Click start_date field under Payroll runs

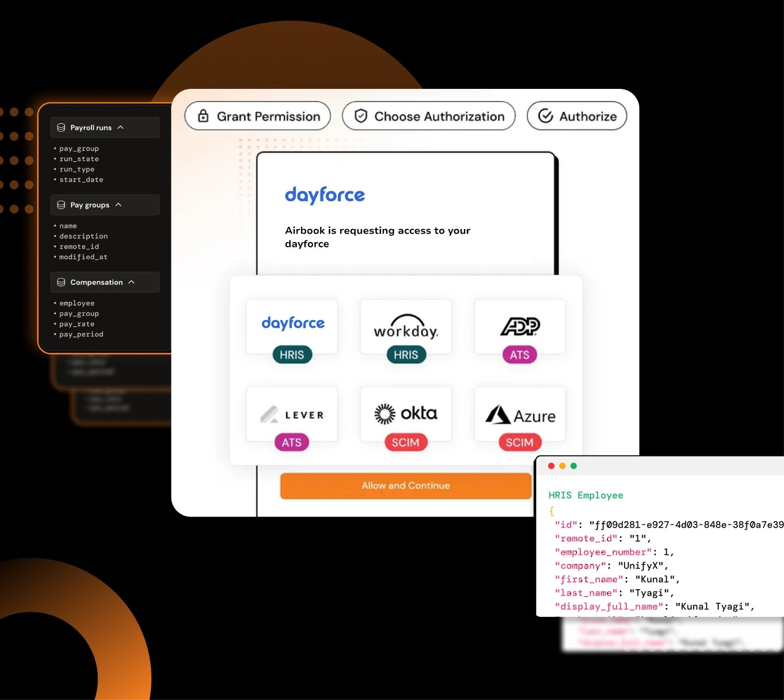click(x=81, y=180)
